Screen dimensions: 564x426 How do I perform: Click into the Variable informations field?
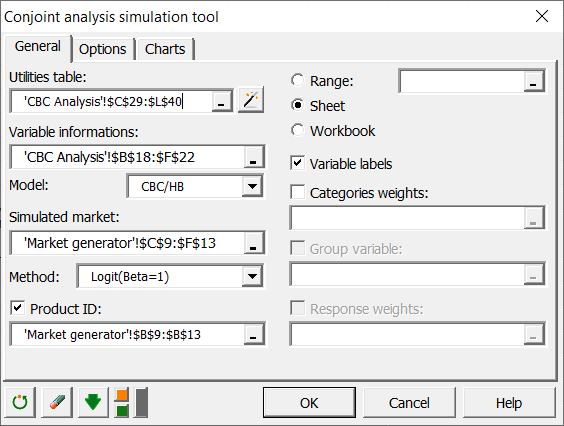(x=128, y=157)
